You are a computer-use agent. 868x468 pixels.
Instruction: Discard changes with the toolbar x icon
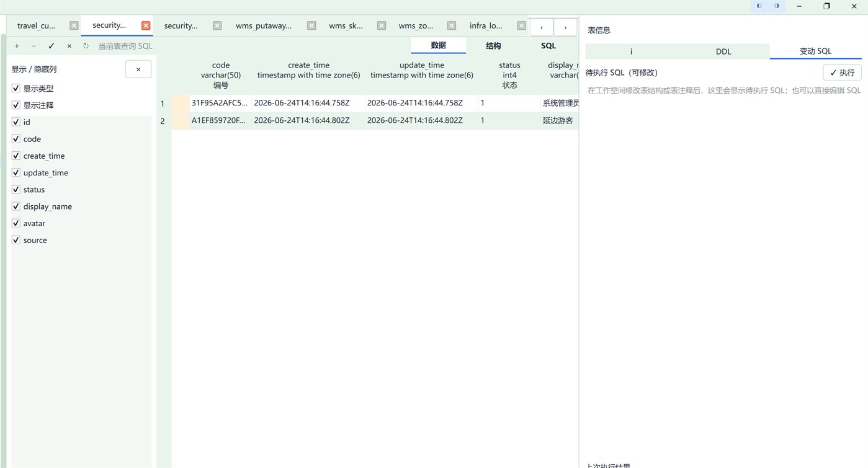click(x=69, y=46)
